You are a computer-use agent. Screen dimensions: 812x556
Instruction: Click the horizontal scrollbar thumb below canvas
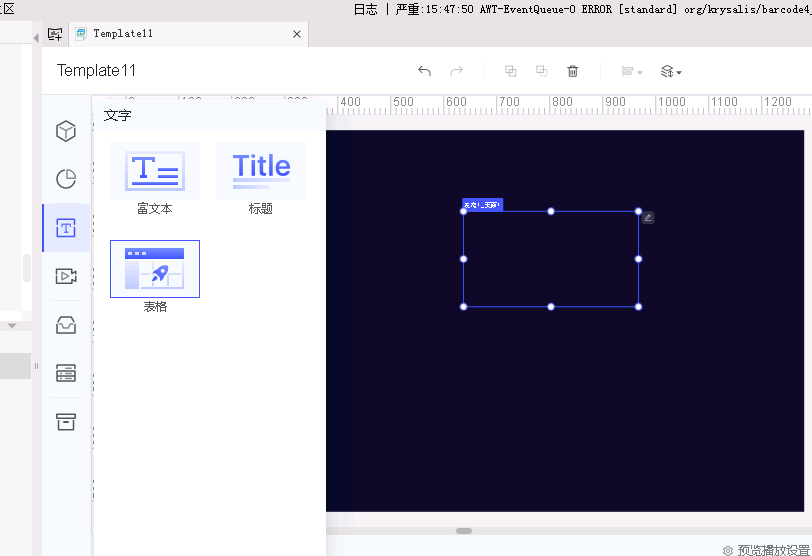[x=463, y=531]
